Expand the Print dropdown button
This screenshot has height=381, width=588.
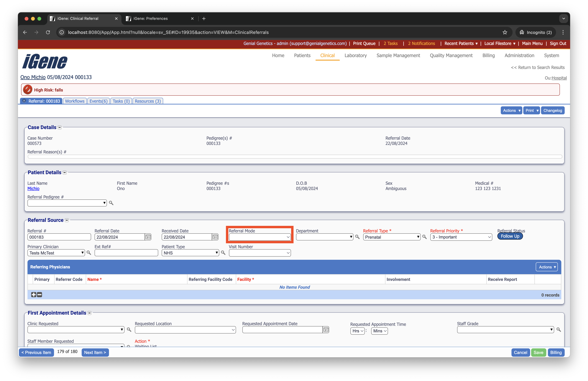[531, 111]
